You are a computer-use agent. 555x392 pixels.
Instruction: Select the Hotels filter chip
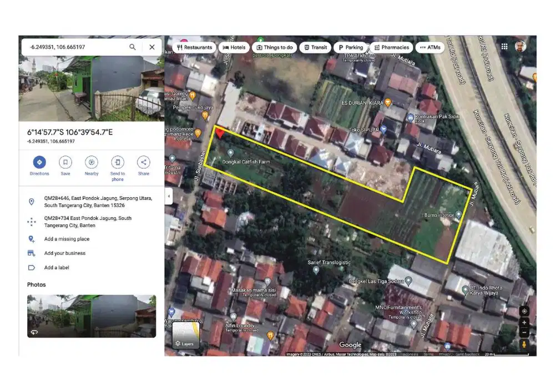pyautogui.click(x=234, y=47)
